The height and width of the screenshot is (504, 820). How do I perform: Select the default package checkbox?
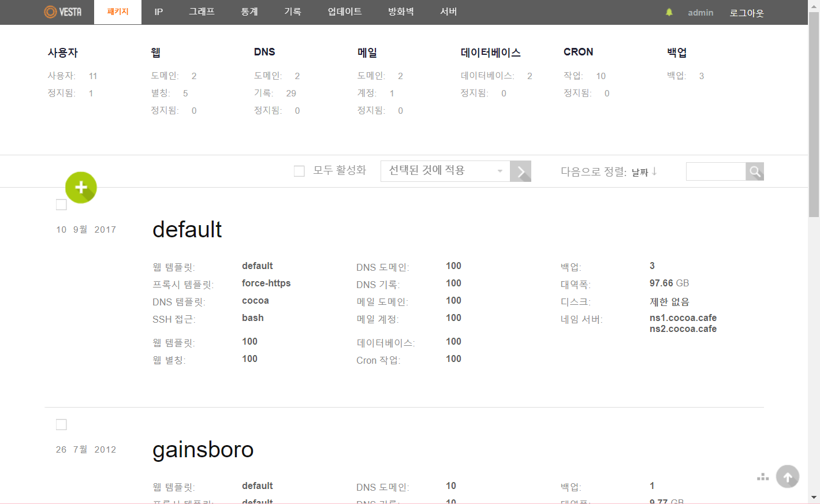coord(61,204)
